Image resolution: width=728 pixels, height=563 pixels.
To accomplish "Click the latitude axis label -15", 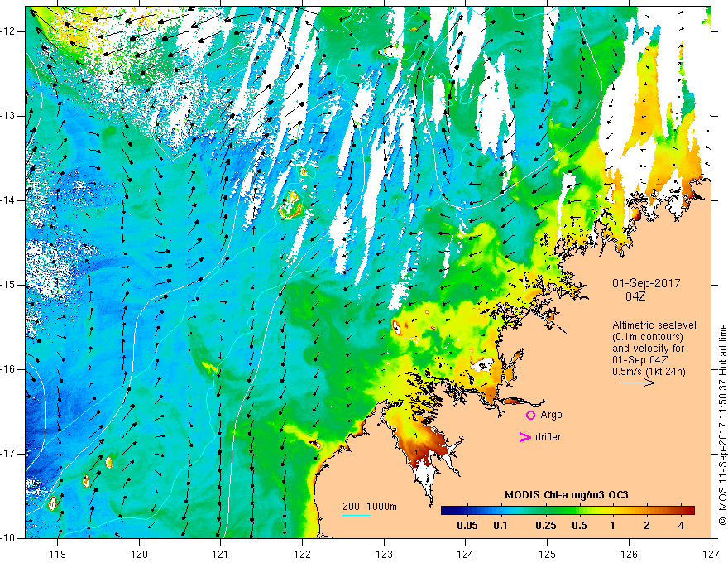I will pos(10,285).
